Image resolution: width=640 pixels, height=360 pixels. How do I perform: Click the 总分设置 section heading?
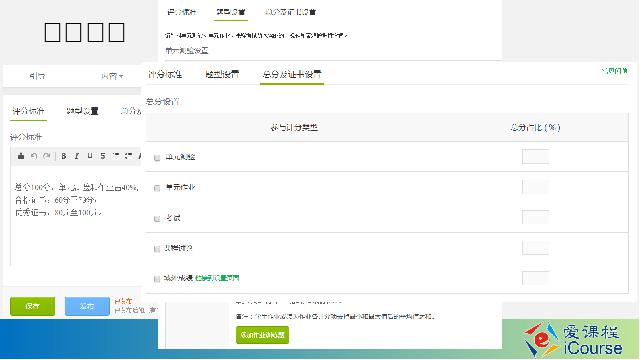tap(162, 102)
